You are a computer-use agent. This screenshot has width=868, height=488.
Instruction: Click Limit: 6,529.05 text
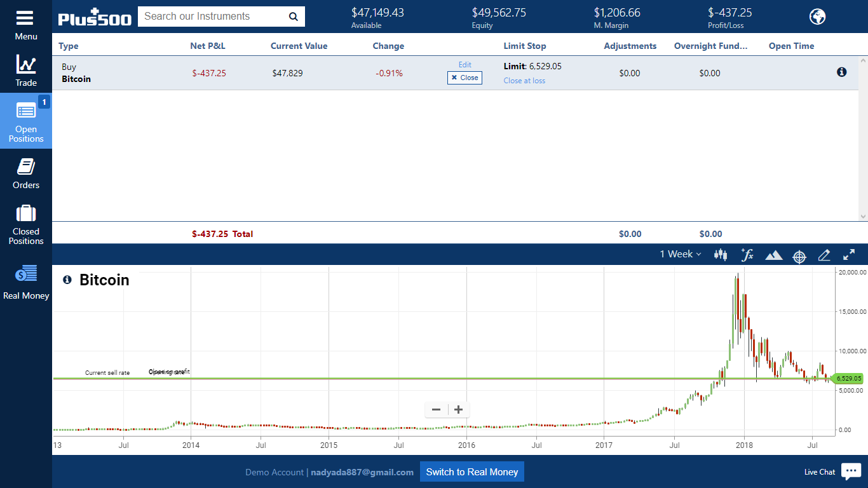tap(532, 66)
